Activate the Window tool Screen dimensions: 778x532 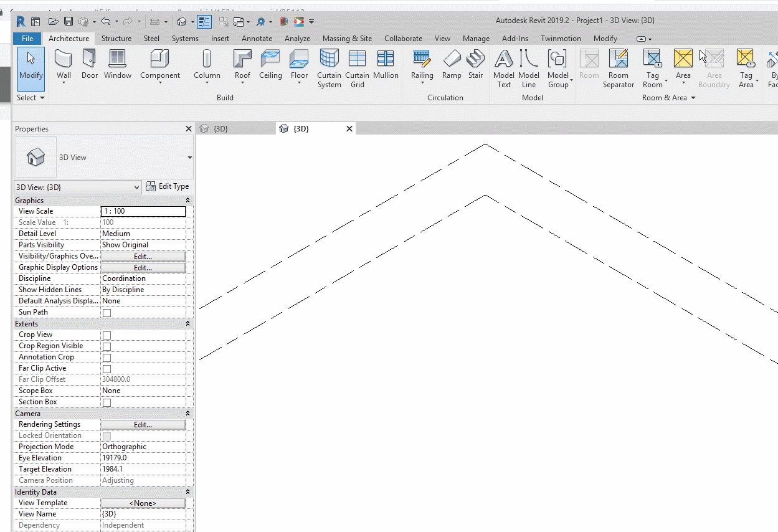pyautogui.click(x=117, y=69)
